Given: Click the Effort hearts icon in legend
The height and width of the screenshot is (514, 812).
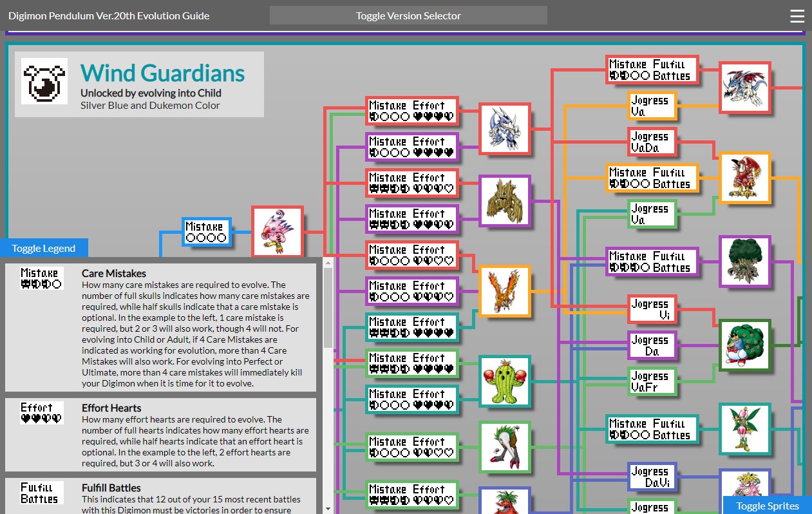Looking at the screenshot, I should 42,413.
